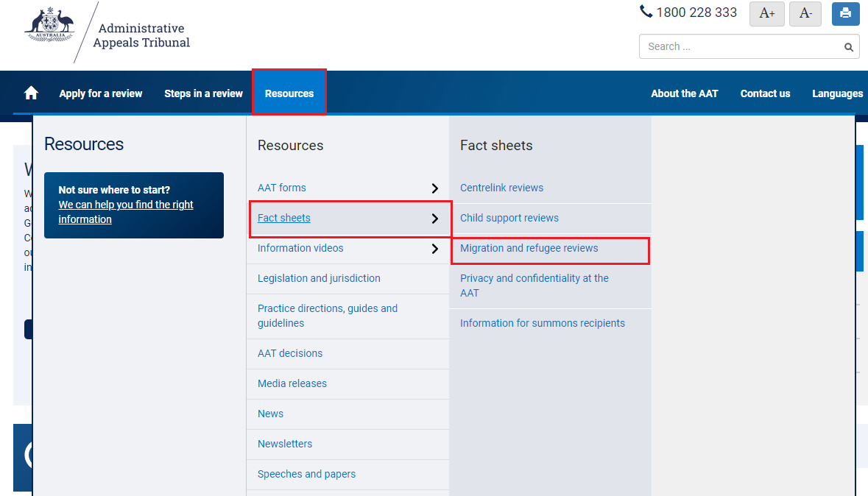Expand the AAT forms submenu chevron
Image resolution: width=868 pixels, height=496 pixels.
coord(434,188)
